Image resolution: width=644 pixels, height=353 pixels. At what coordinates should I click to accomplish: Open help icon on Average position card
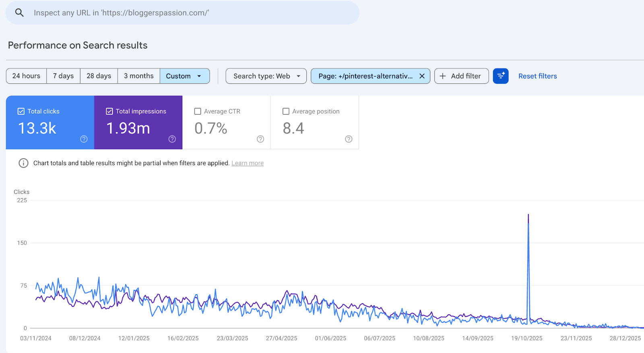[x=349, y=139]
